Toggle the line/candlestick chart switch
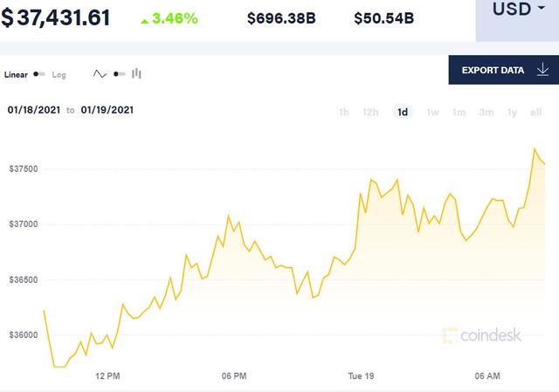559x392 pixels. coord(118,74)
